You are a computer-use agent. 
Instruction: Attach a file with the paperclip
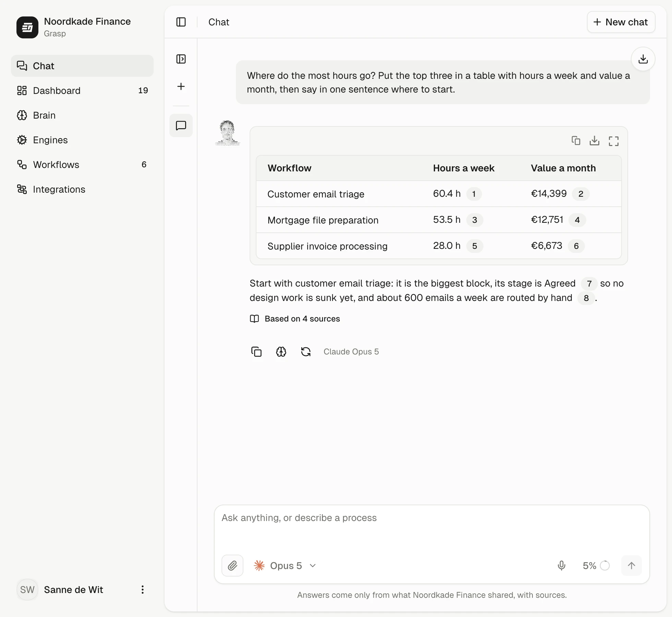(x=232, y=566)
